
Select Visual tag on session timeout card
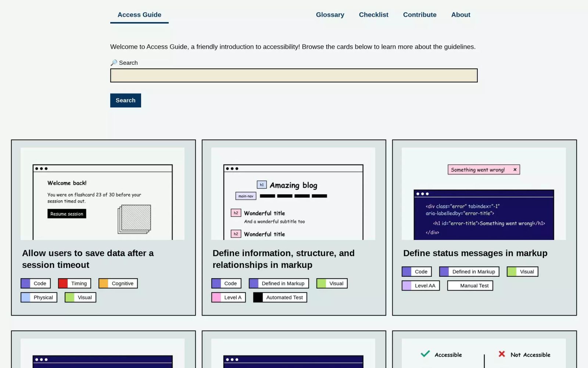pos(80,297)
